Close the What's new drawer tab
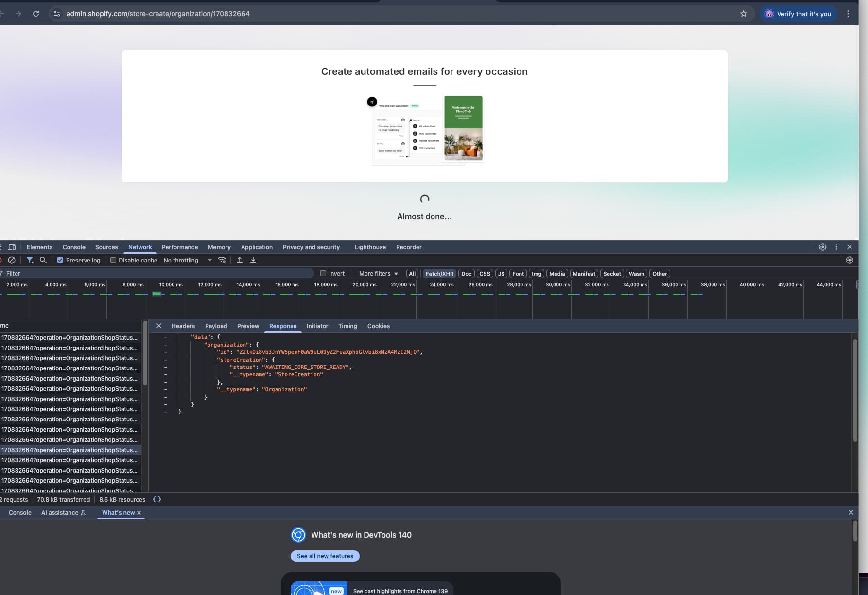 point(139,513)
